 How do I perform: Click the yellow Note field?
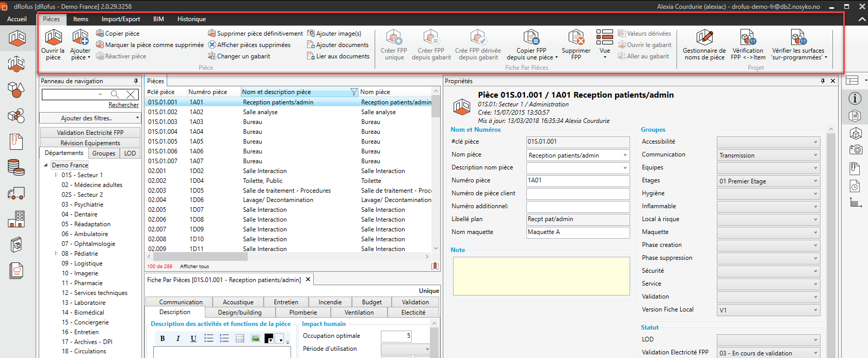[541, 276]
